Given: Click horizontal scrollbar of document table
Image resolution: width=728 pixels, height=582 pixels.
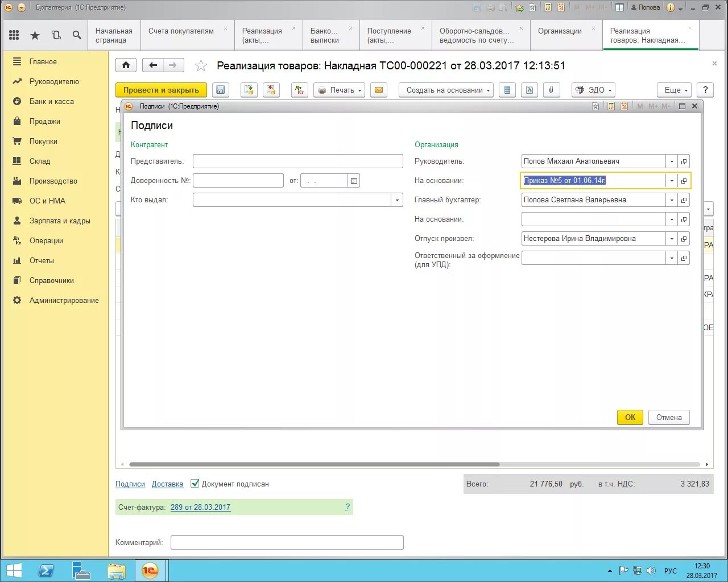Looking at the screenshot, I should [315, 464].
